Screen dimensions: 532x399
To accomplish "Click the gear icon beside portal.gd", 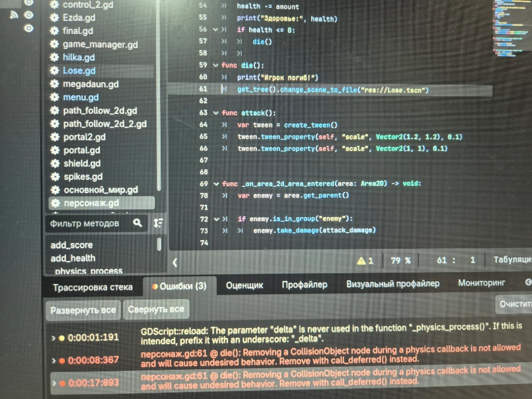I will 54,150.
